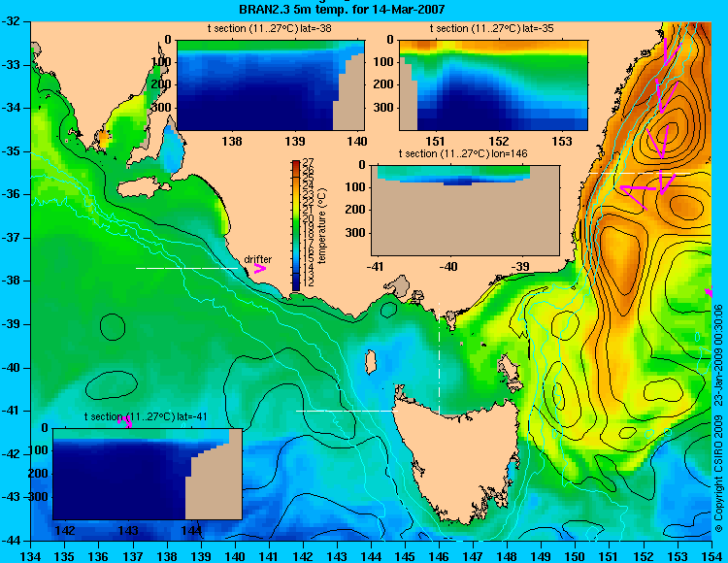Screen dimensions: 728x563
Task: Click the title 'BRAN2.3 5m temp. for 14-Mar-2007'
Action: click(342, 9)
